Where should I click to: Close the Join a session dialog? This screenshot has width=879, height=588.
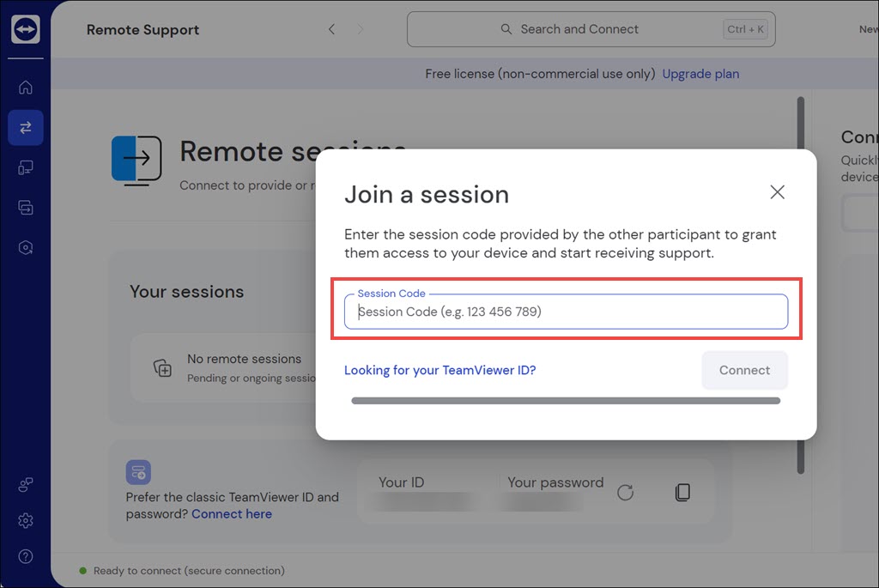[777, 192]
